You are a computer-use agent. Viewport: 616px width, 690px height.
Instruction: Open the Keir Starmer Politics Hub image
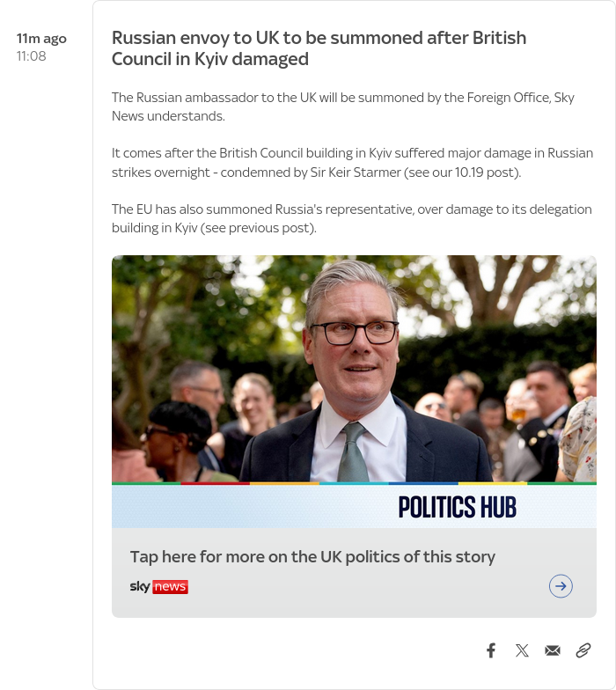(x=354, y=369)
